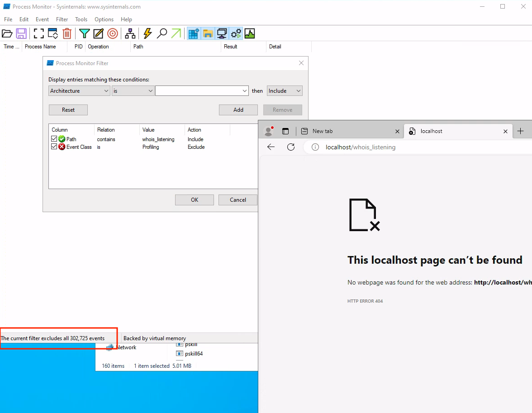
Task: Click the Find magnifying glass icon
Action: pos(162,33)
